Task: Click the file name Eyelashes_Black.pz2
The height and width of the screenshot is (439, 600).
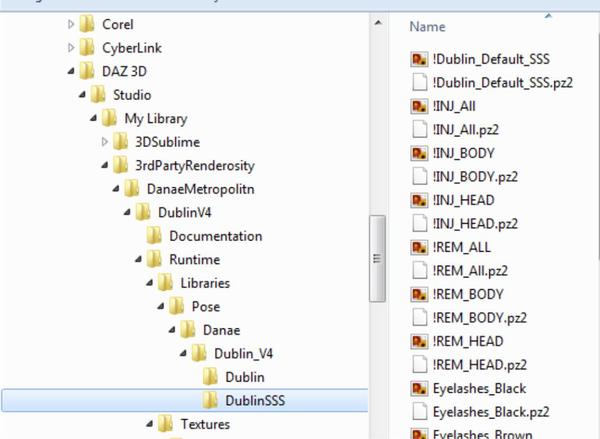Action: [x=491, y=412]
